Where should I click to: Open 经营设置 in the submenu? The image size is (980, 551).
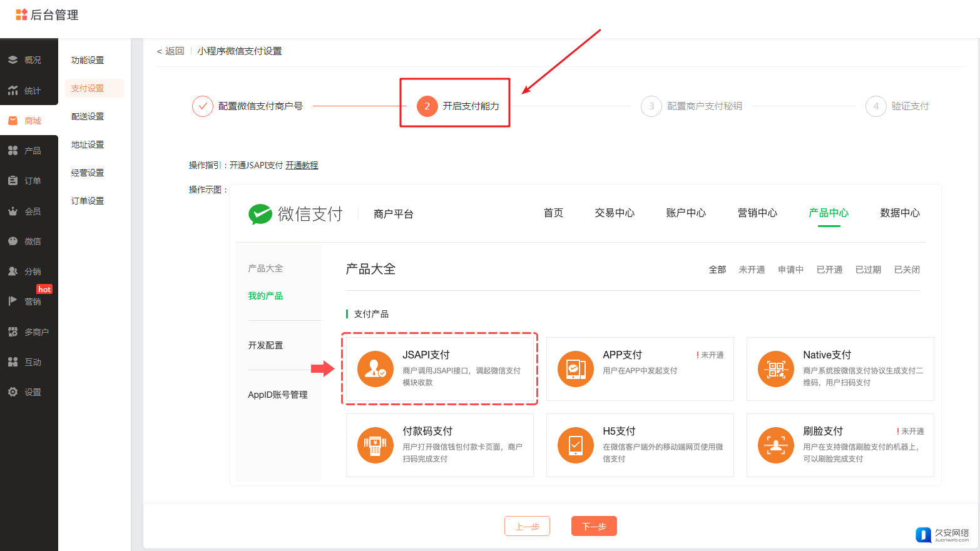coord(88,173)
